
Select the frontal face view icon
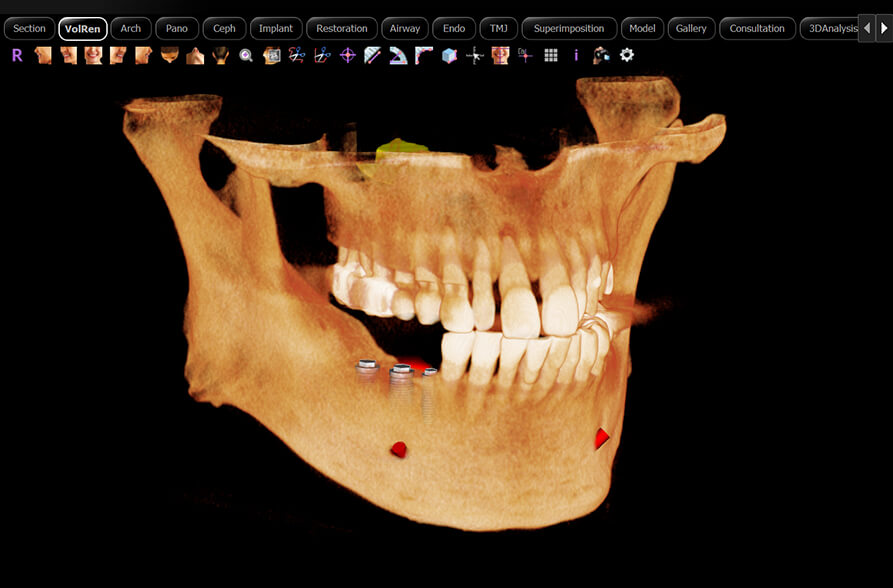[x=93, y=56]
